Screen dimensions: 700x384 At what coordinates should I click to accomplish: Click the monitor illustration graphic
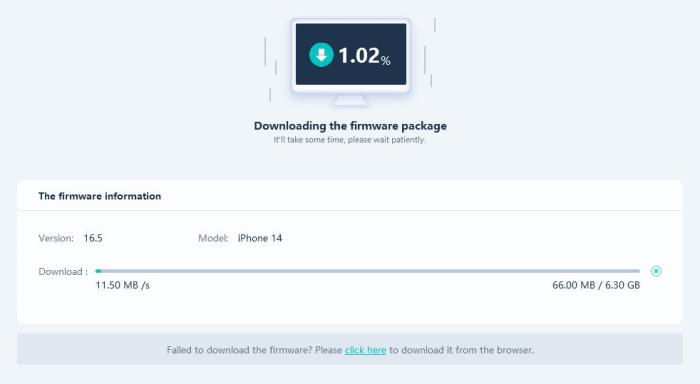coord(350,62)
